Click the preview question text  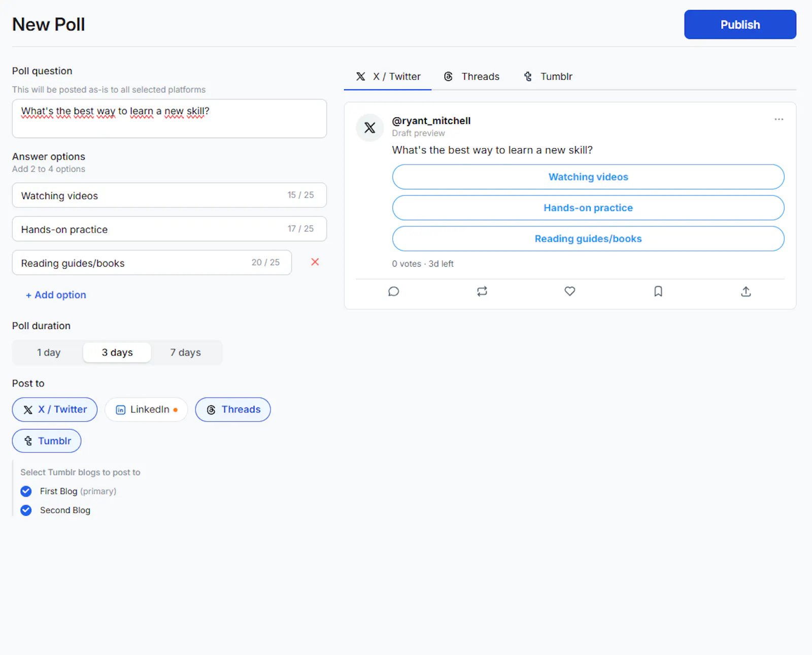tap(492, 150)
